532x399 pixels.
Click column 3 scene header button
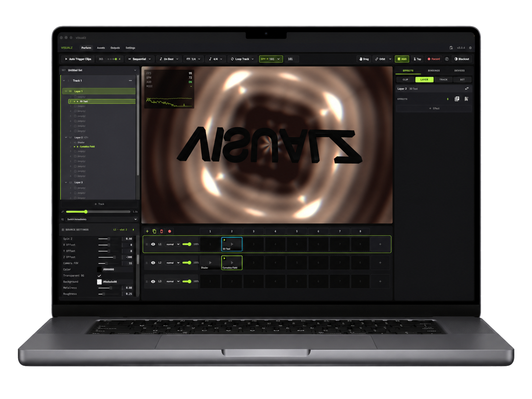point(254,231)
